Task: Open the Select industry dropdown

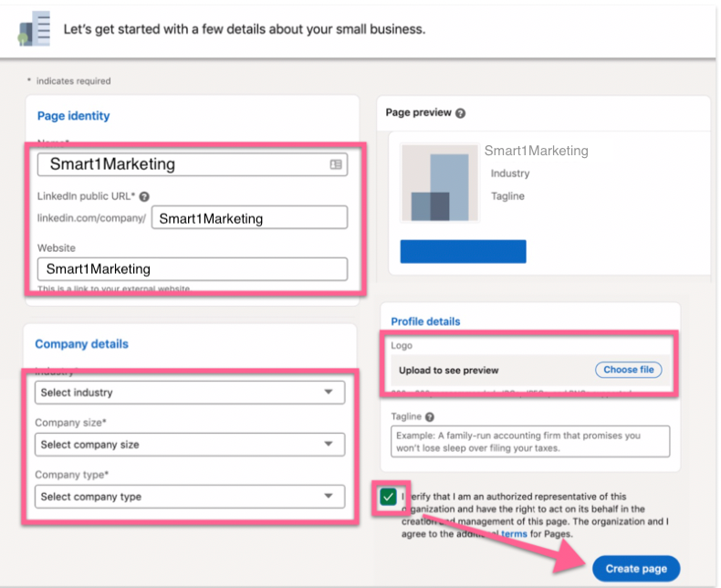Action: [189, 393]
